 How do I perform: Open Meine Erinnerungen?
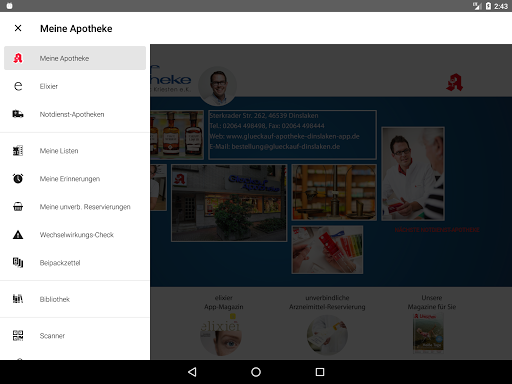click(x=75, y=179)
